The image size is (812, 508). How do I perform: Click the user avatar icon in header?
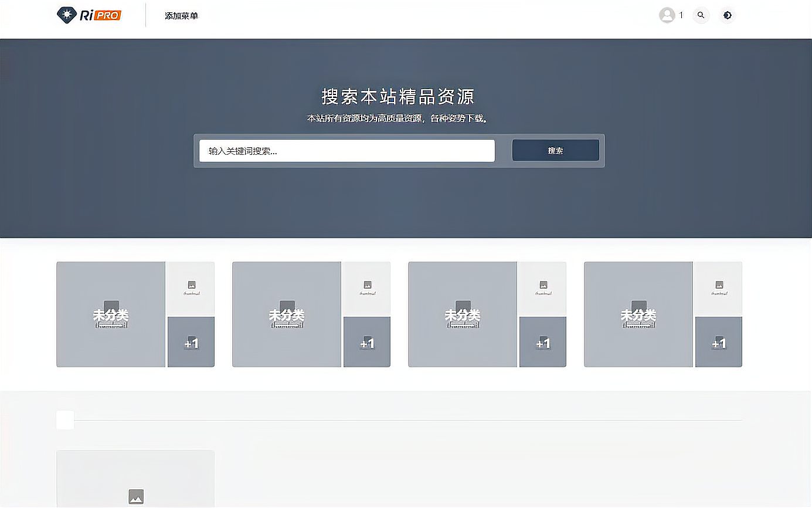click(668, 15)
